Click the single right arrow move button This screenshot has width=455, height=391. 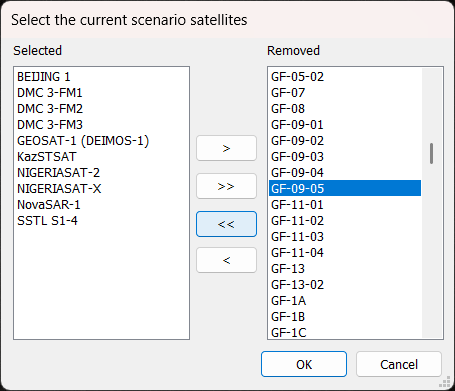click(226, 148)
